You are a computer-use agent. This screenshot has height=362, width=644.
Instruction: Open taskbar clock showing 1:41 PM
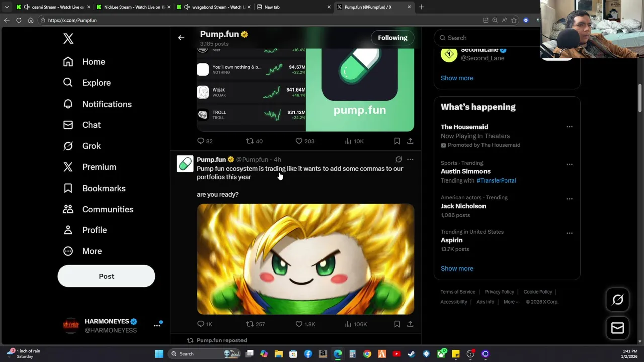point(629,354)
